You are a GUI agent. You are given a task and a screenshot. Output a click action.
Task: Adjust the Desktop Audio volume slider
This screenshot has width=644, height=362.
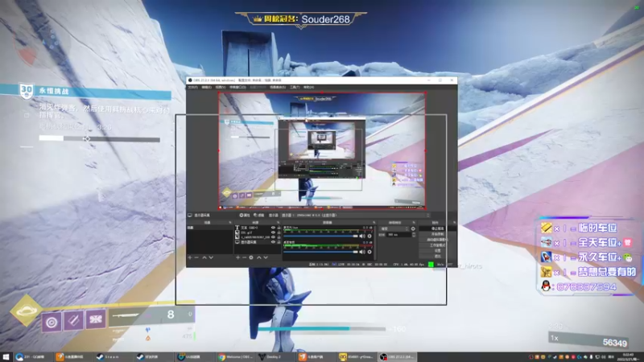[x=320, y=252]
